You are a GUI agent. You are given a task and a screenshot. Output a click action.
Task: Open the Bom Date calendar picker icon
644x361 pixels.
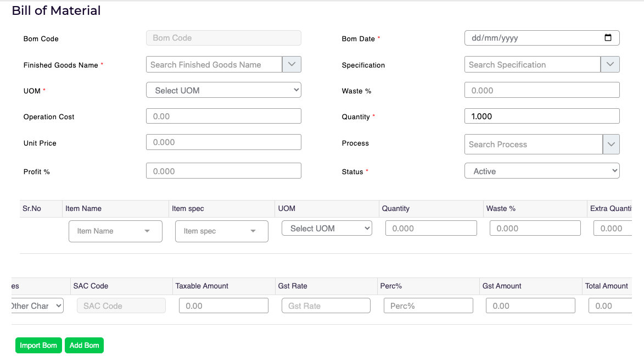[x=608, y=38]
